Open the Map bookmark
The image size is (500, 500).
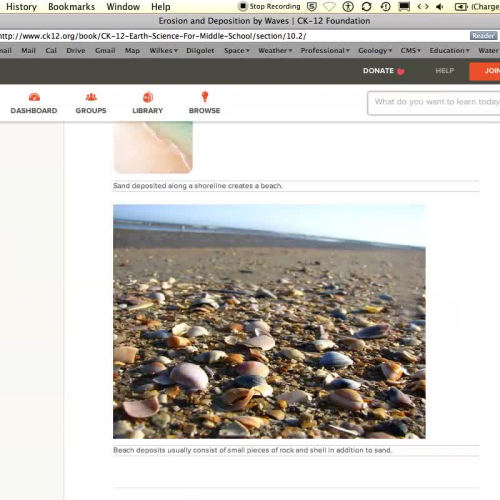(x=132, y=51)
